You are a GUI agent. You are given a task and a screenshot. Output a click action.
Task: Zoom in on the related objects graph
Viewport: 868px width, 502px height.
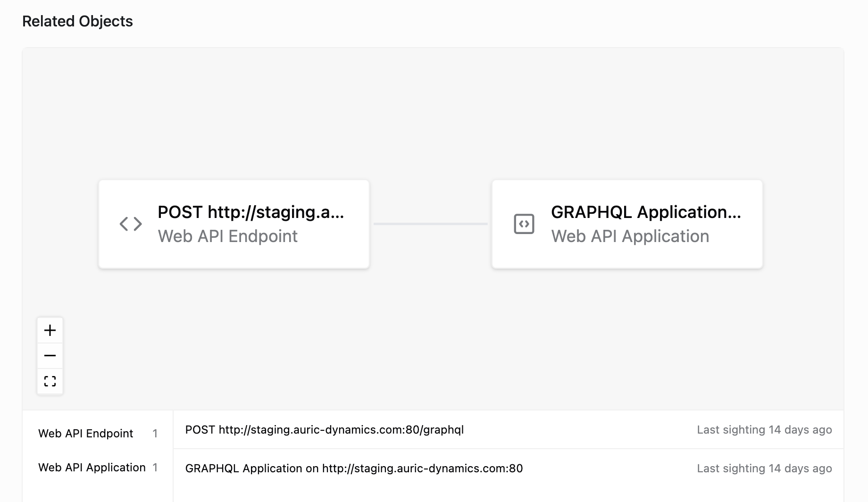point(50,330)
